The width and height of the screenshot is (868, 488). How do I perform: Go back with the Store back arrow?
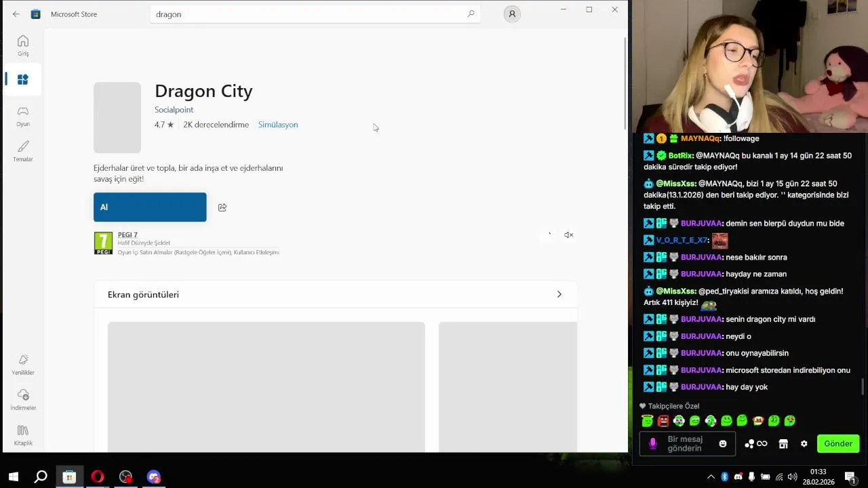pos(16,14)
